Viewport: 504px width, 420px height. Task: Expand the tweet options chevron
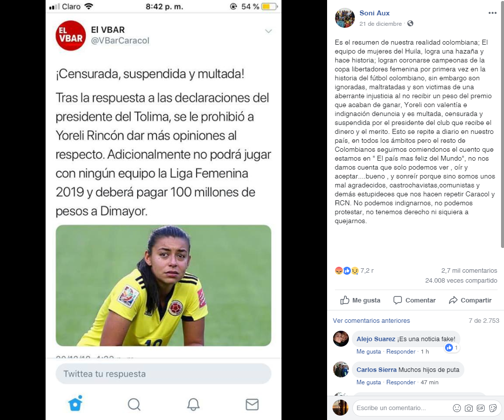(x=269, y=31)
